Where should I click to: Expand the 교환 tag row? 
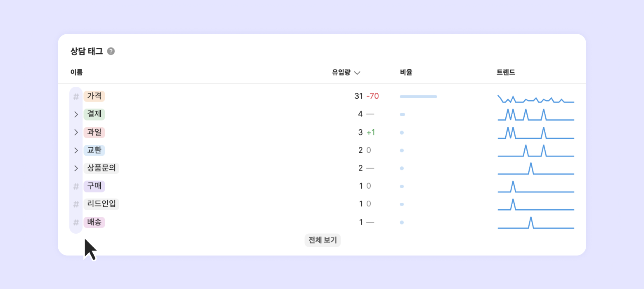(x=76, y=150)
